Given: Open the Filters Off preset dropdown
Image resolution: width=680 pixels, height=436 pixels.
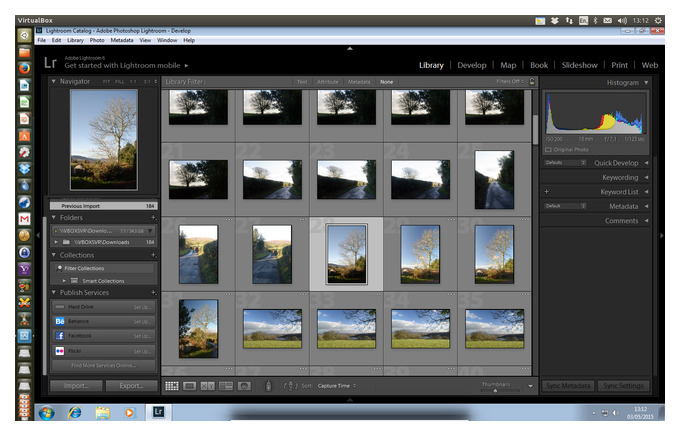Looking at the screenshot, I should [x=510, y=81].
